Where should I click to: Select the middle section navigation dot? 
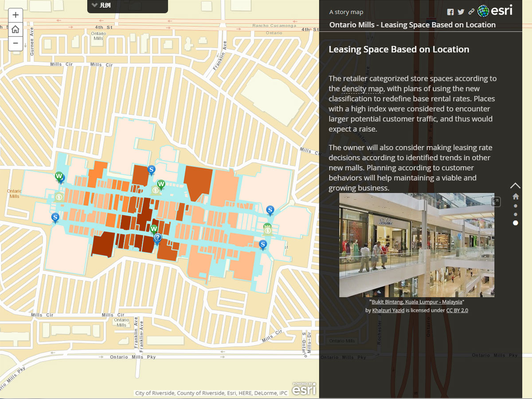515,214
